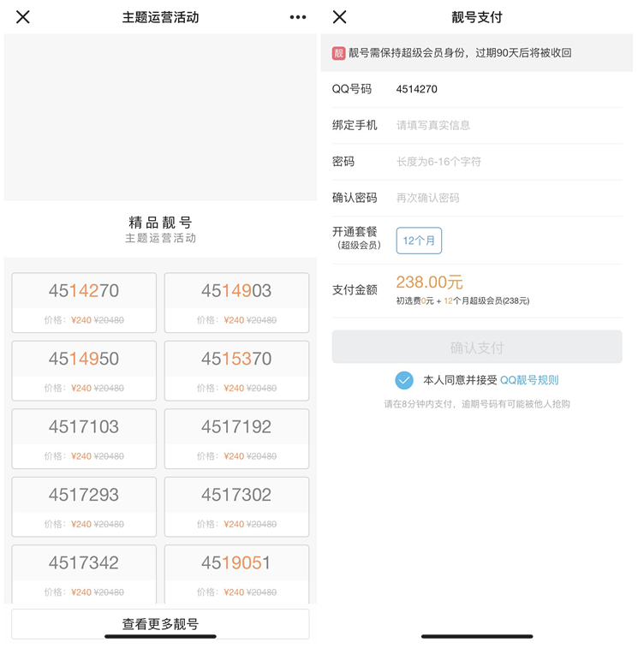Close the 靓号支付 payment page

click(340, 17)
